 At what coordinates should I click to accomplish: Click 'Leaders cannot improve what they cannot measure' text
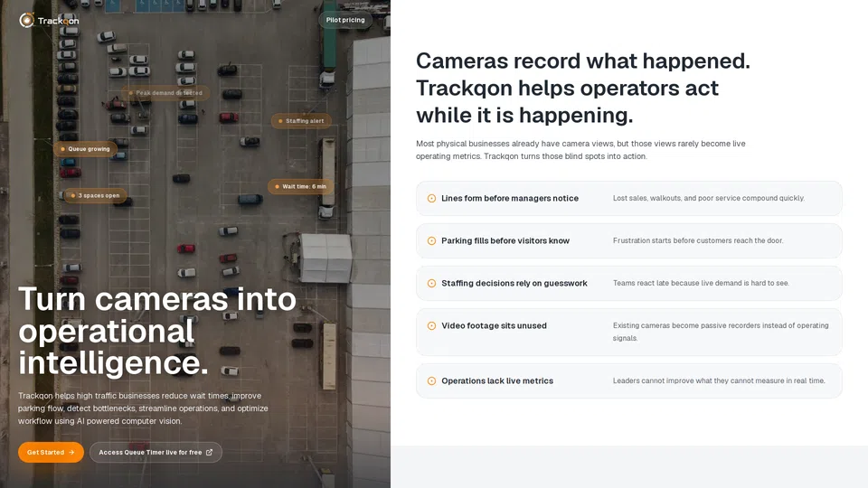pos(719,380)
